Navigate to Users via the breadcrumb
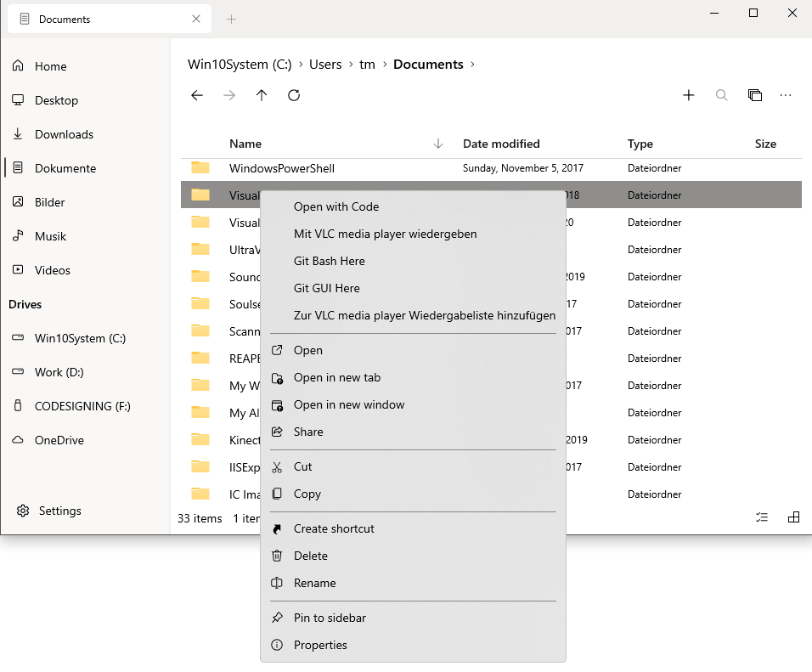This screenshot has width=812, height=672. (x=325, y=64)
